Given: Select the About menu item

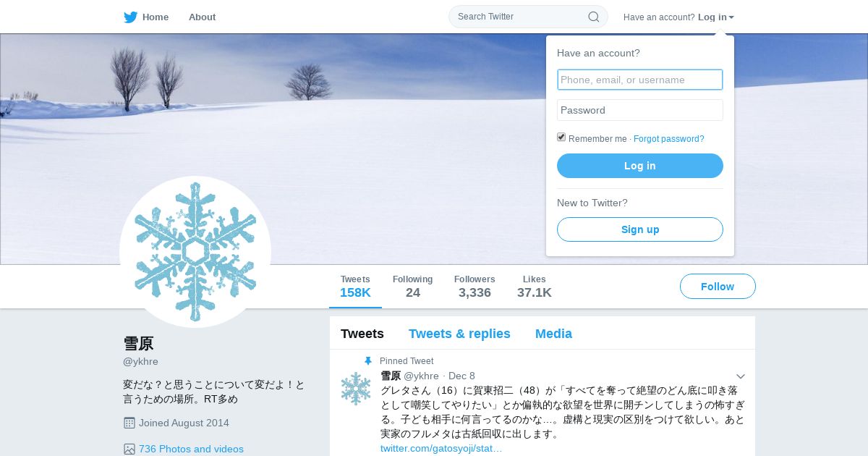Looking at the screenshot, I should click(202, 17).
